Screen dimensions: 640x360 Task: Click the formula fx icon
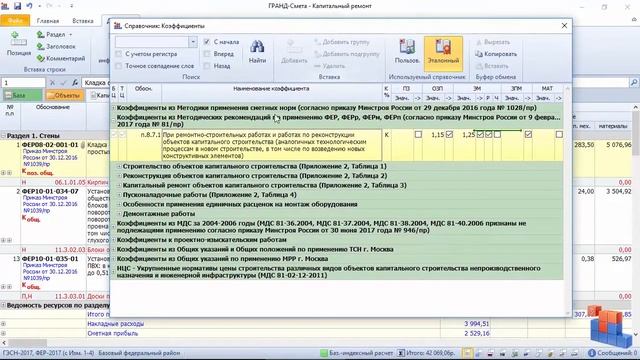tap(75, 83)
